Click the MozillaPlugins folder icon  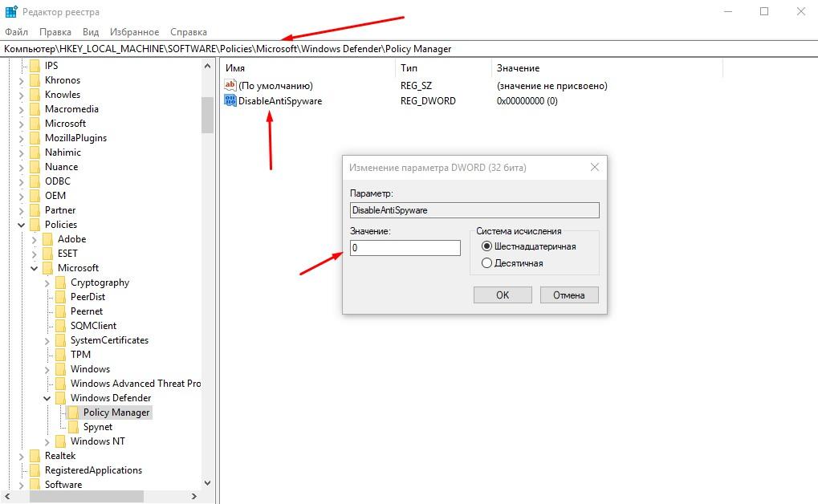35,138
